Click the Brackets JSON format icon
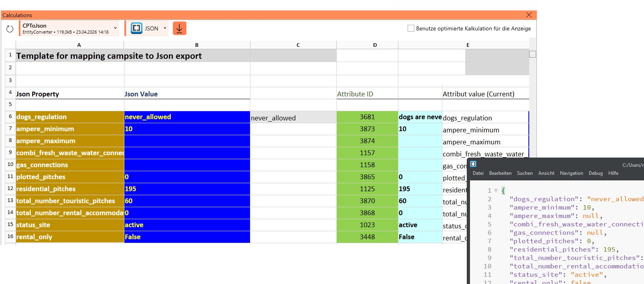This screenshot has height=284, width=644. click(x=137, y=28)
